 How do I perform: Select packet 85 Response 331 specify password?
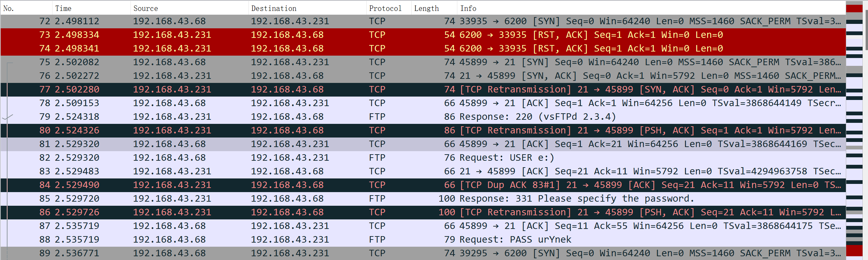click(423, 199)
